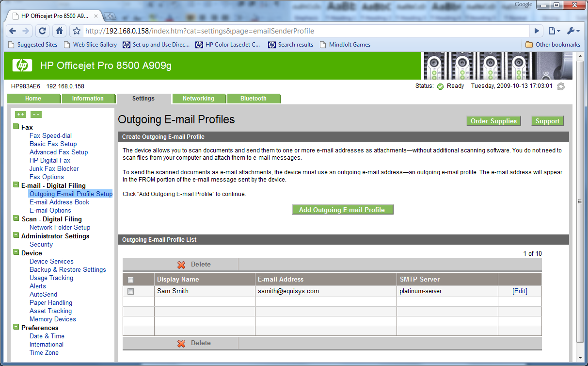
Task: Click the lower Delete button below the table
Action: click(180, 343)
